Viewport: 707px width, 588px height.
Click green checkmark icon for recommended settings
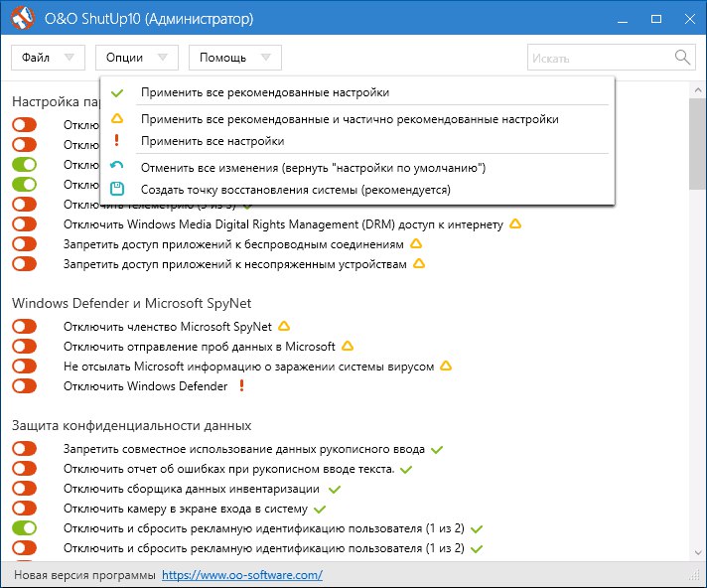pyautogui.click(x=117, y=92)
